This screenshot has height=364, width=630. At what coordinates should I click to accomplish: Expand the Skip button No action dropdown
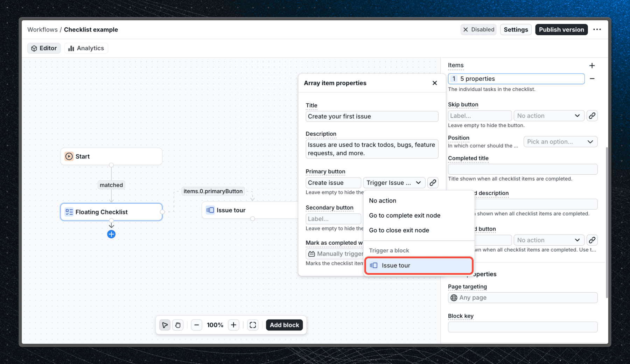pos(548,116)
